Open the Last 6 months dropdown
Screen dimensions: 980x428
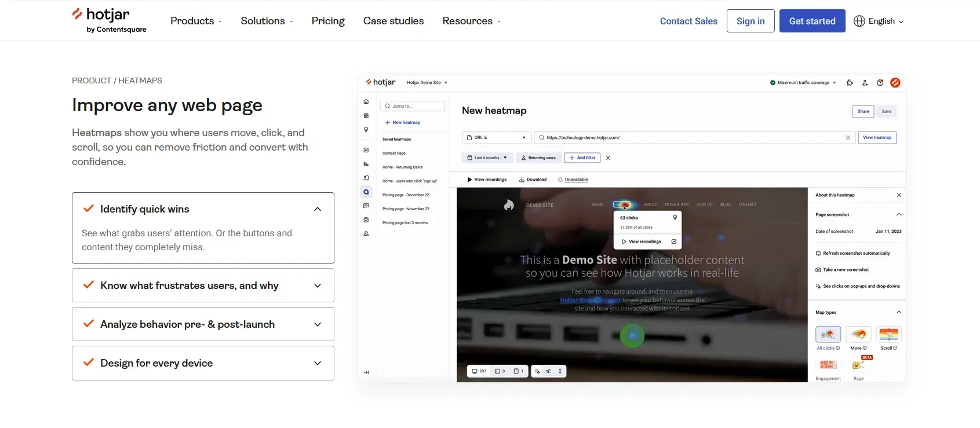click(487, 158)
